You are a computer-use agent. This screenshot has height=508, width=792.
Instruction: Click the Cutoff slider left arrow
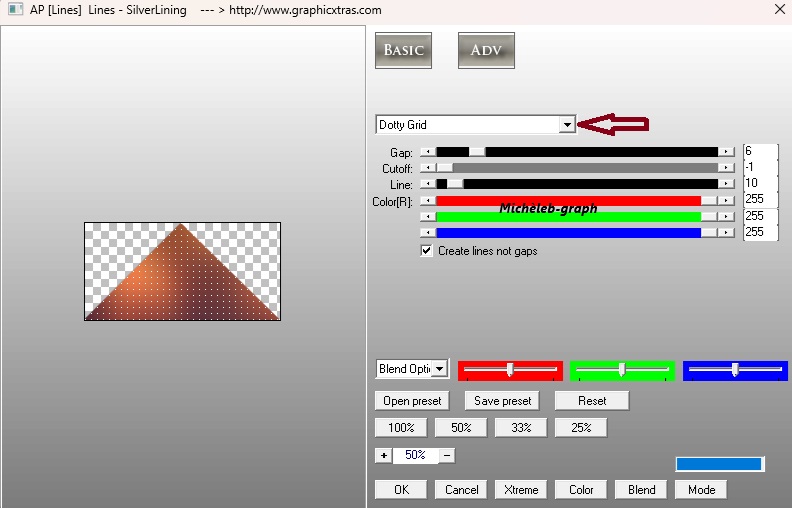click(x=428, y=168)
